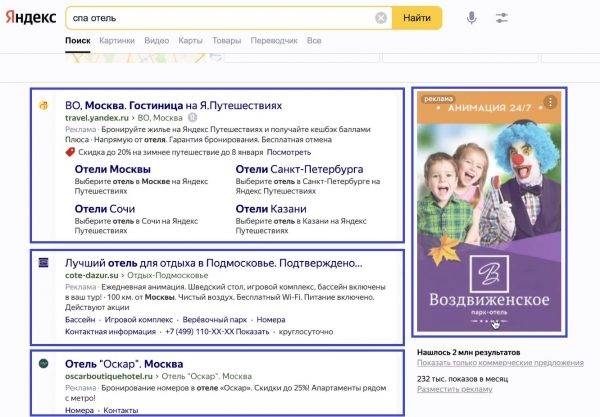Clear the search query with the X icon
Screen dimensions: 600x417
coord(381,18)
